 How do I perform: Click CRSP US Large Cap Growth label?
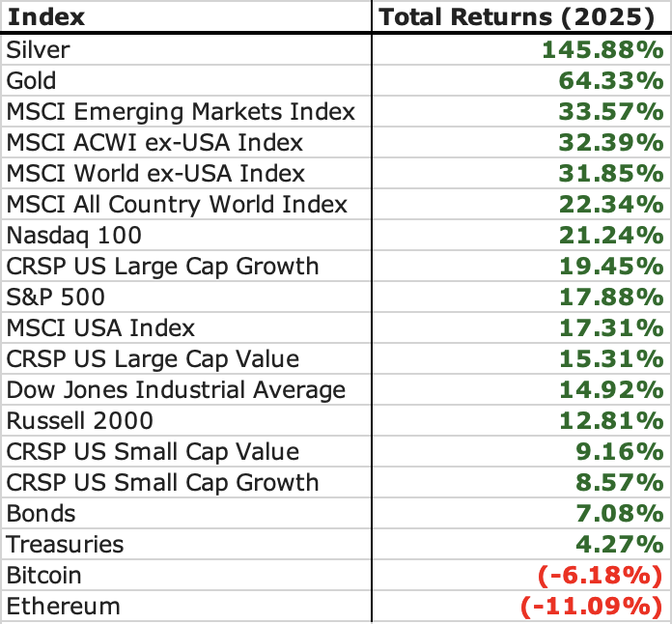162,267
